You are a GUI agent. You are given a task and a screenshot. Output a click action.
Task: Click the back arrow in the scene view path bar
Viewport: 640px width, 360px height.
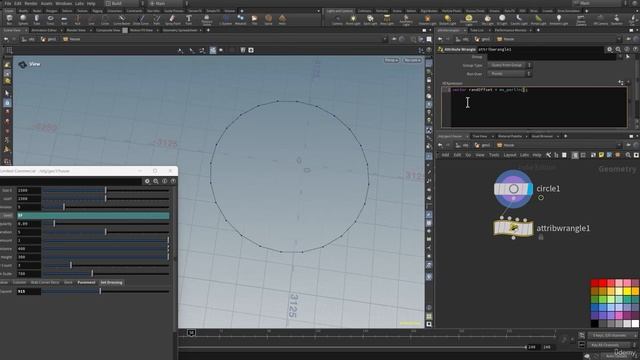[x=6, y=39]
